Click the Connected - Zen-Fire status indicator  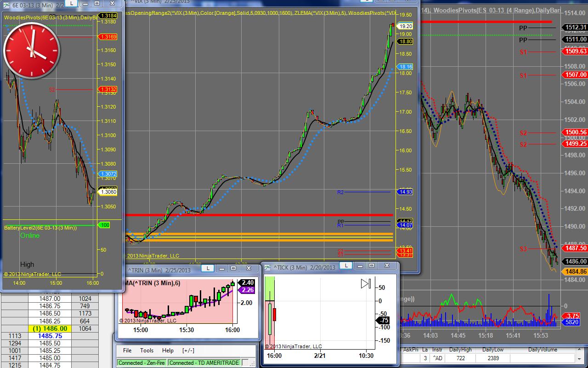[x=141, y=362]
